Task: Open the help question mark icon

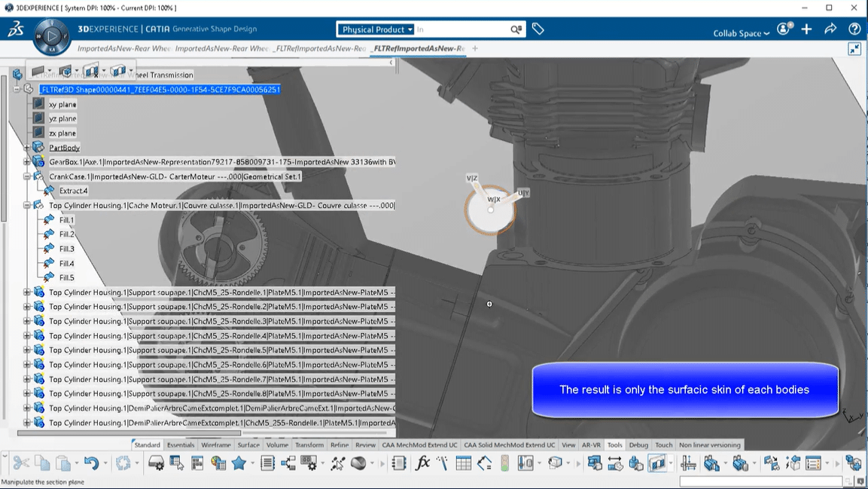Action: pyautogui.click(x=854, y=29)
